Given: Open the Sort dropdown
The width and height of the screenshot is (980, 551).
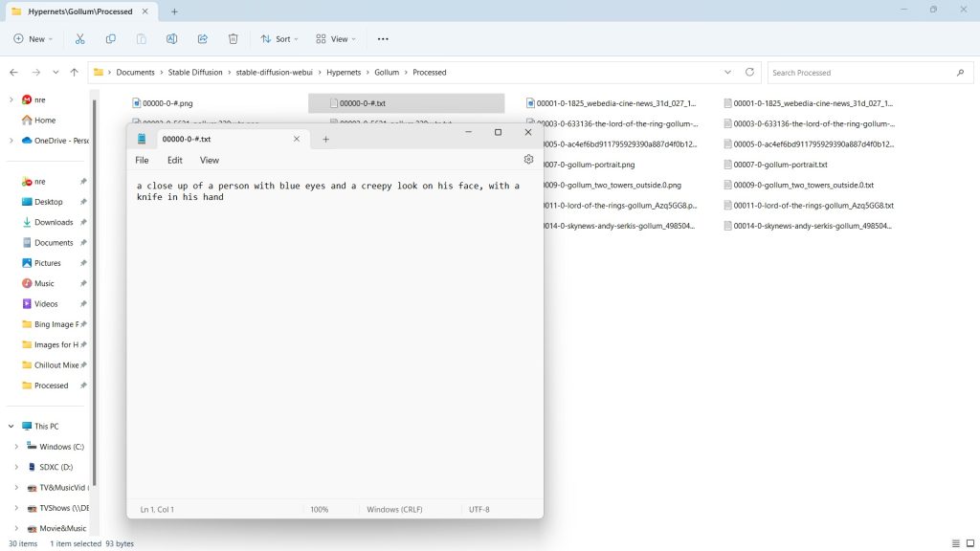Looking at the screenshot, I should (x=279, y=39).
